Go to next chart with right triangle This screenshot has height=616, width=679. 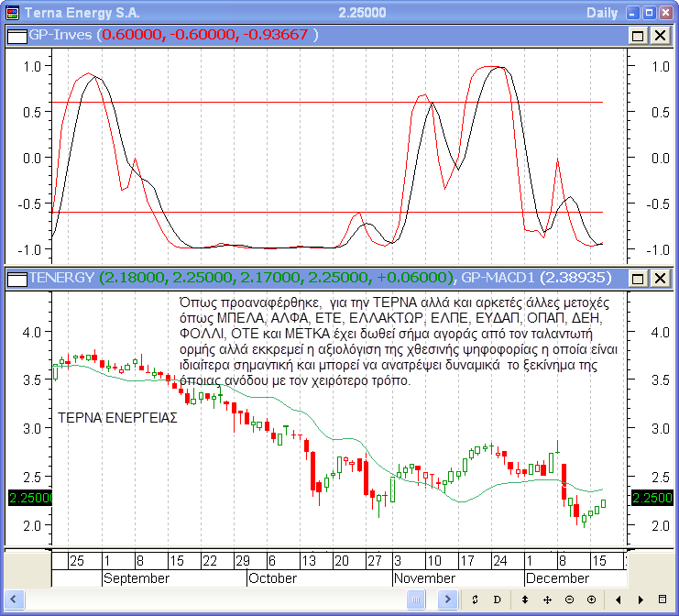coord(641,599)
